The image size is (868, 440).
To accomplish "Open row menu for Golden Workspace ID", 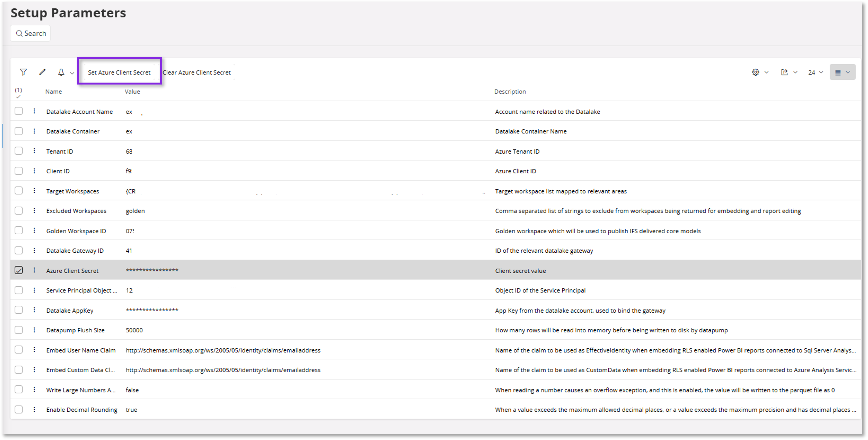I will (x=34, y=230).
